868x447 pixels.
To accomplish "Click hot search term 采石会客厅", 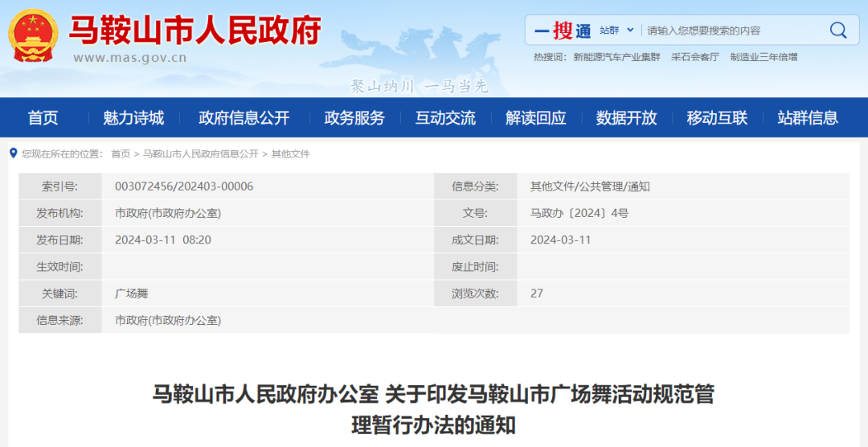I will coord(694,57).
